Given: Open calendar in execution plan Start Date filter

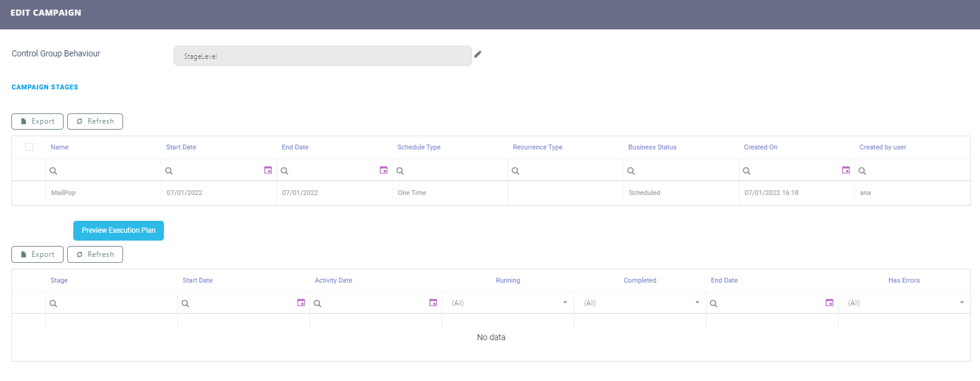Looking at the screenshot, I should 301,303.
